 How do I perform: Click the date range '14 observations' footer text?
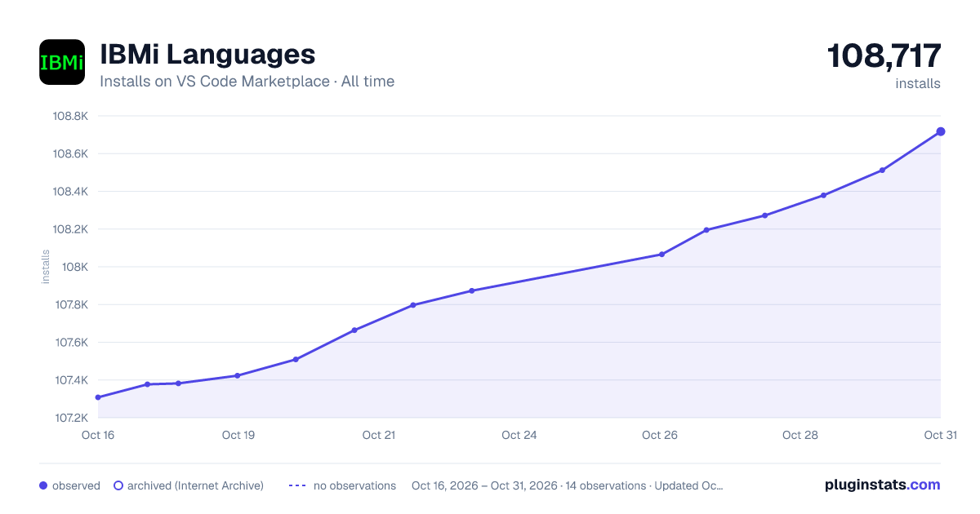pos(606,485)
